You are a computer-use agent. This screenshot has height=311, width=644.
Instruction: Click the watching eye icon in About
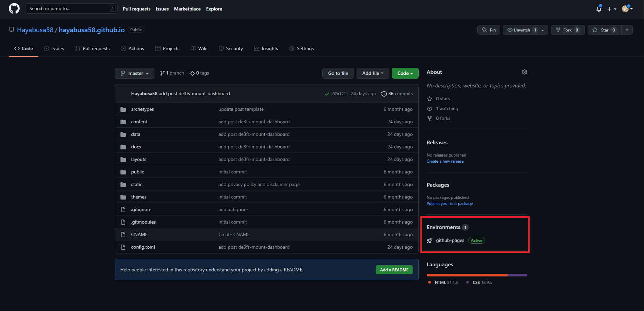tap(430, 109)
